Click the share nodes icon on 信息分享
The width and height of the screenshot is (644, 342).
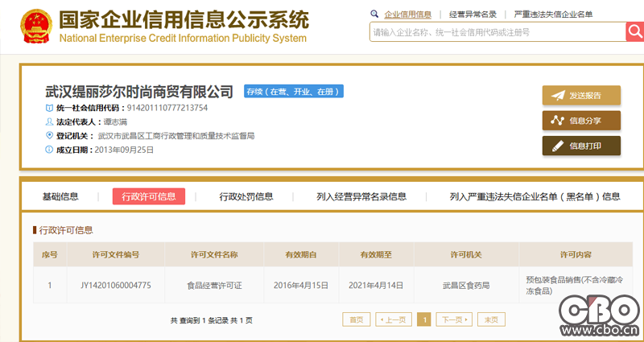pyautogui.click(x=558, y=120)
